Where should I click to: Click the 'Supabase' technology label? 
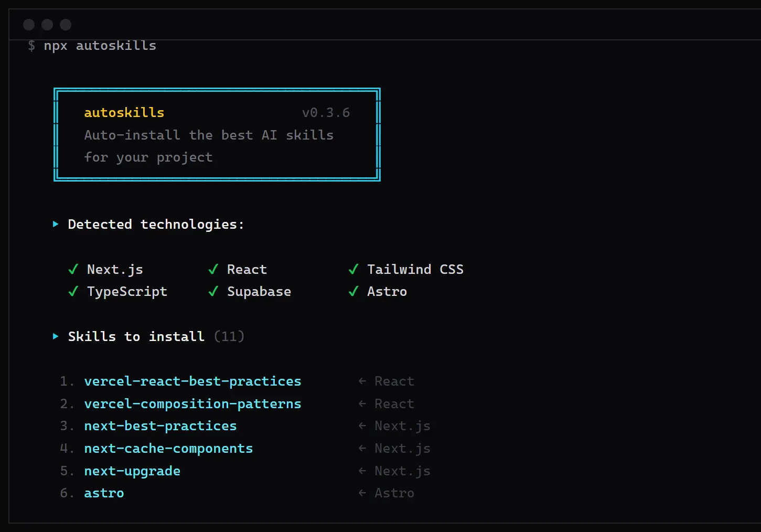[x=259, y=292]
